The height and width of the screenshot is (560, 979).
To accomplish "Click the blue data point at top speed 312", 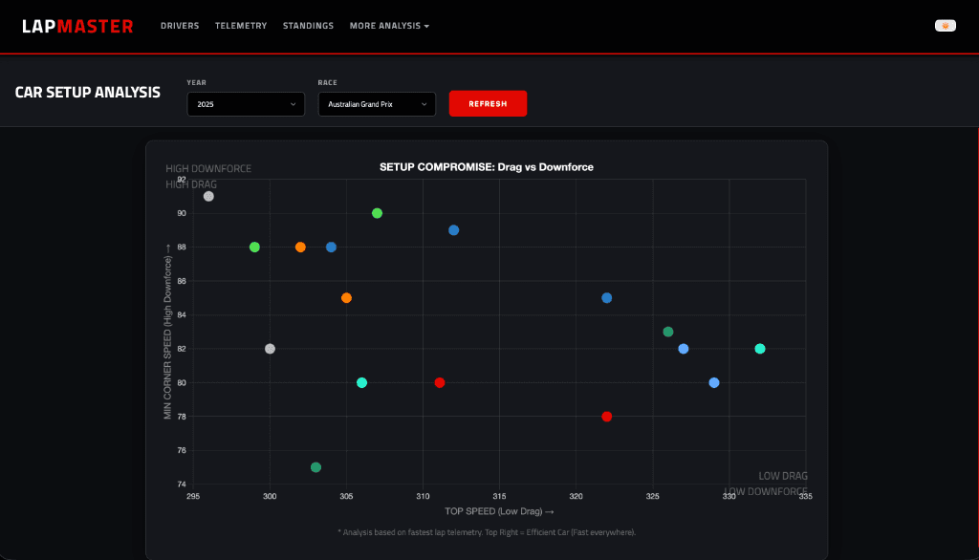I will 453,230.
